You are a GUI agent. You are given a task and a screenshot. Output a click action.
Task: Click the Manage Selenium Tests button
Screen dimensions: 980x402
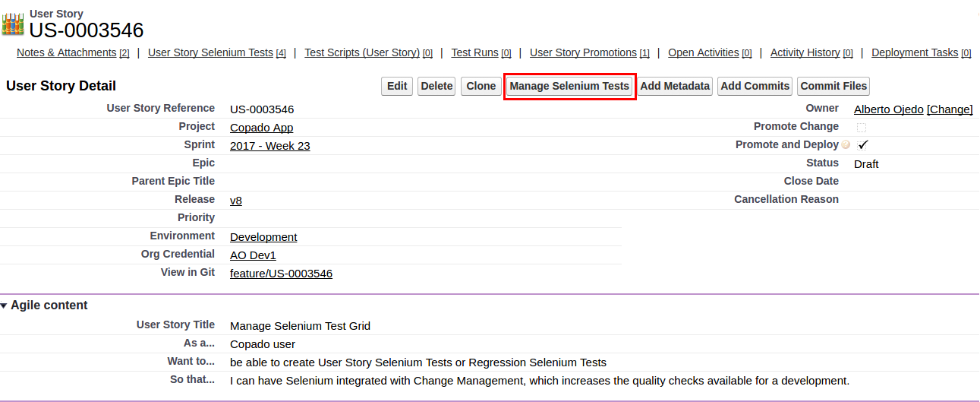[569, 86]
